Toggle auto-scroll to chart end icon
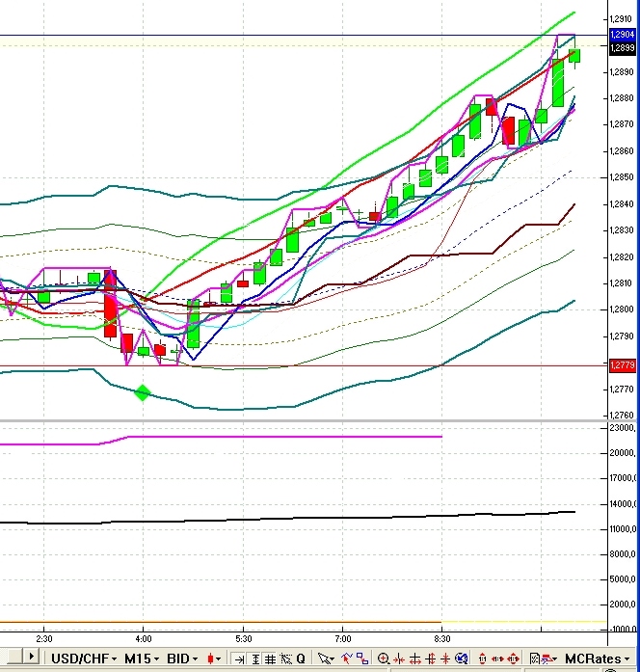 point(239,659)
